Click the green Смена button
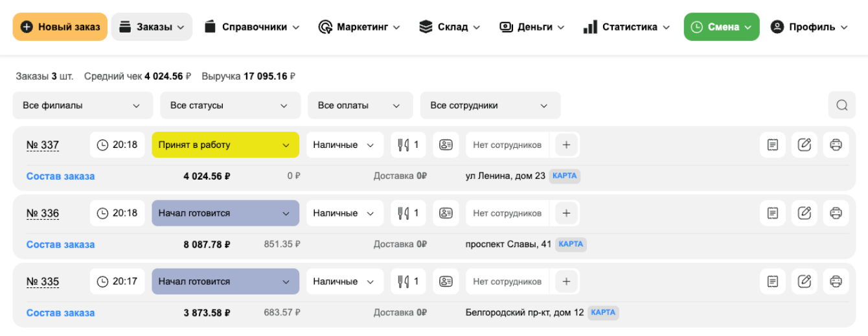Image resolution: width=868 pixels, height=336 pixels. pos(722,27)
